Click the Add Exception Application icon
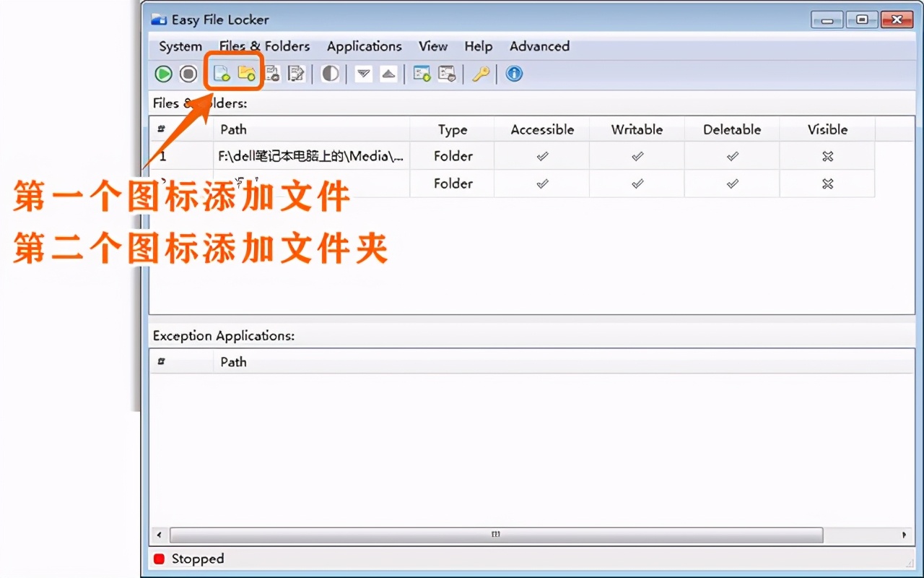Viewport: 924px width, 578px height. coord(422,73)
